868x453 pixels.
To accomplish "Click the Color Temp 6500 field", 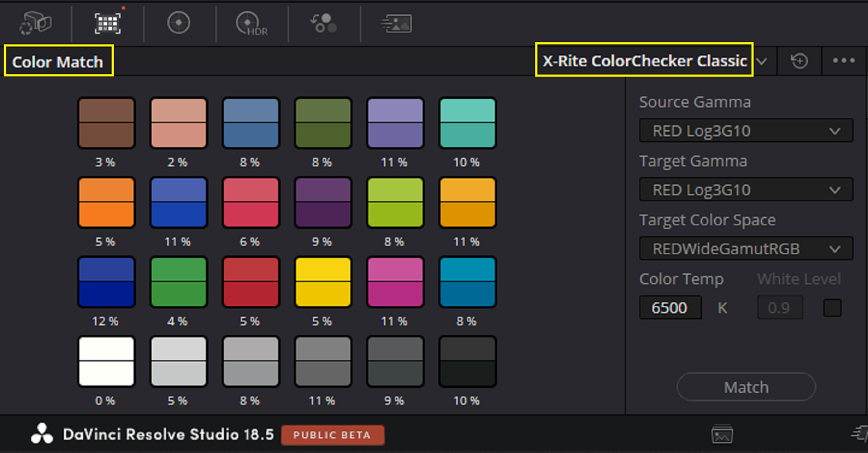I will tap(670, 308).
